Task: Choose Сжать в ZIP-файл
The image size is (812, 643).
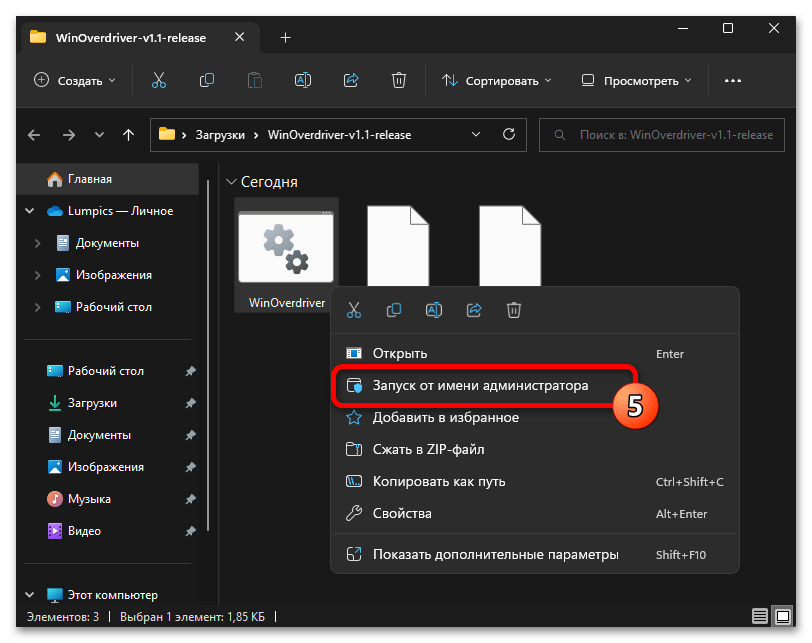Action: (x=534, y=449)
